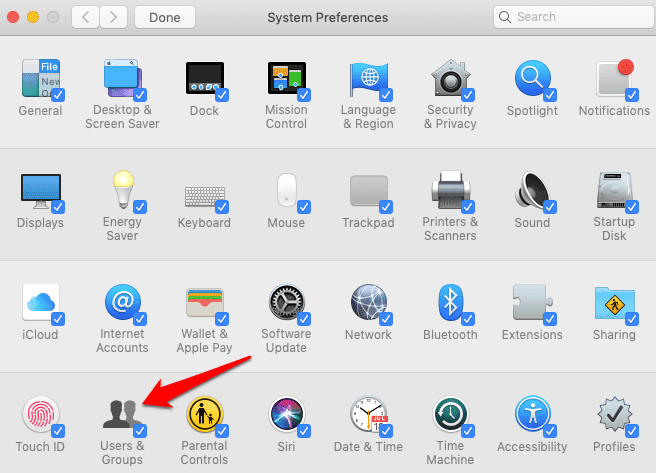Open Date & Time clock icon
The height and width of the screenshot is (473, 656).
tap(369, 414)
